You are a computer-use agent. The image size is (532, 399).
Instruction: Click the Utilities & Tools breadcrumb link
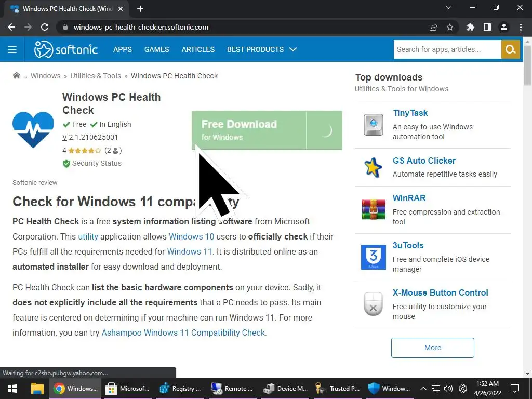point(96,76)
